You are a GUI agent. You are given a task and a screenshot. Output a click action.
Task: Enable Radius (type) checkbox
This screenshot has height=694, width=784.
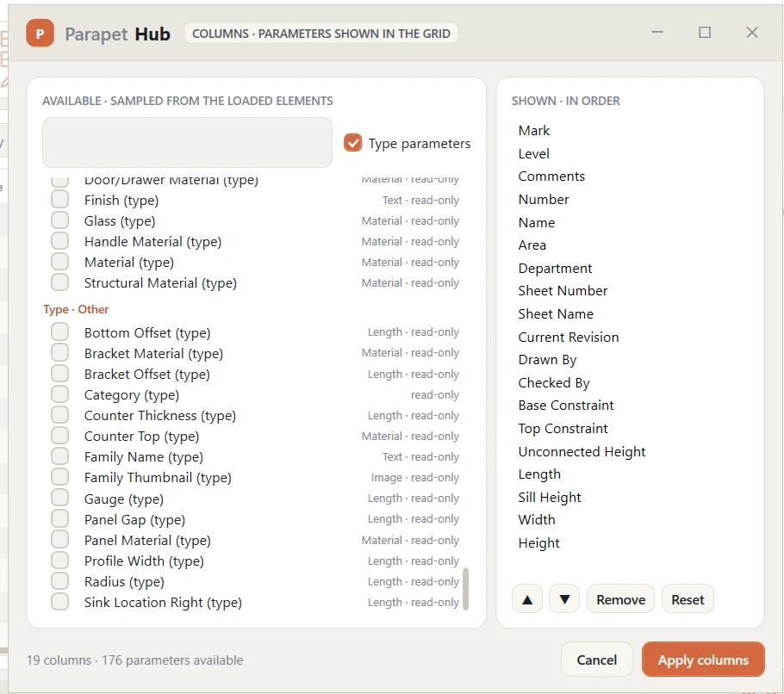tap(60, 581)
